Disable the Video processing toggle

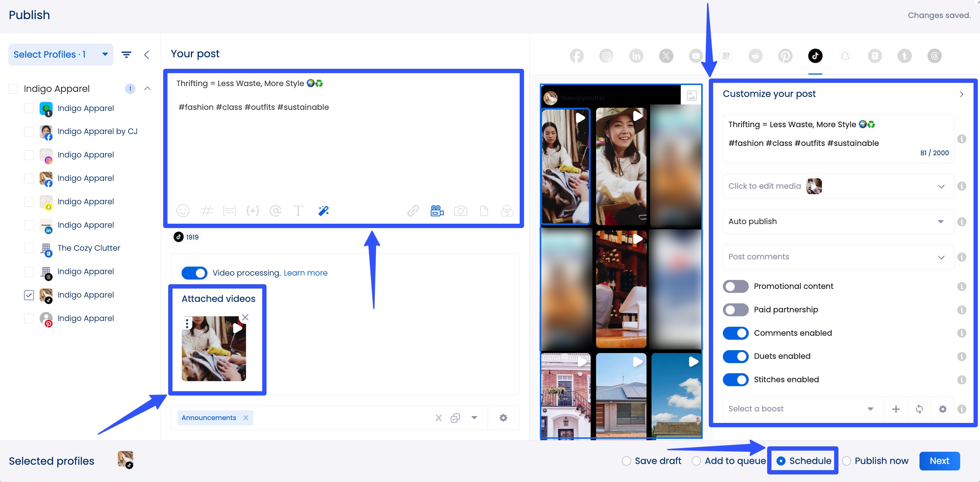click(194, 273)
